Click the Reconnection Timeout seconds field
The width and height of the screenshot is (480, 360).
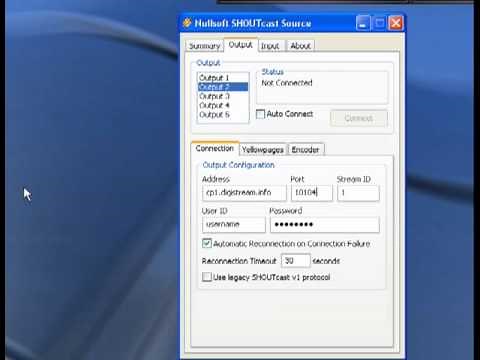pyautogui.click(x=296, y=260)
